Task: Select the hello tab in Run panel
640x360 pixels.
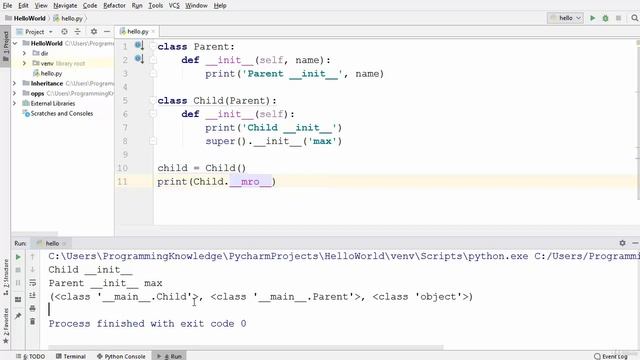Action: (x=52, y=243)
